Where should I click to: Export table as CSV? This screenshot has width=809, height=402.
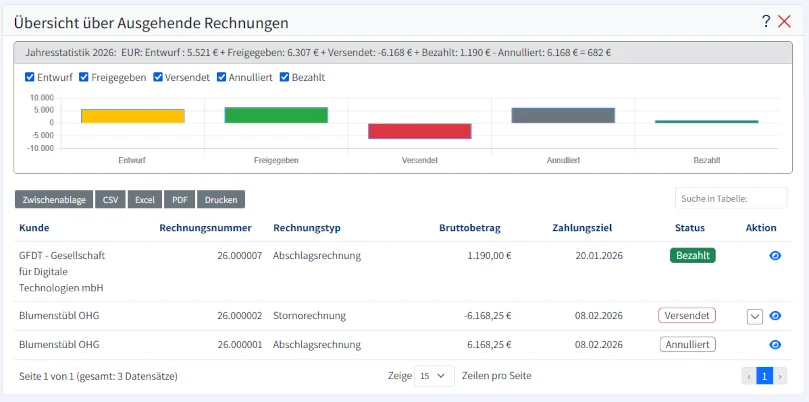(x=110, y=200)
